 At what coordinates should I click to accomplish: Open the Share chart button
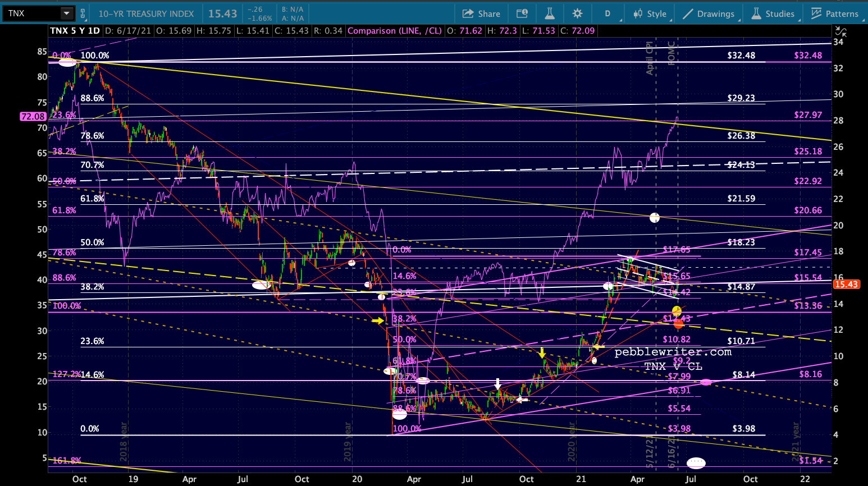[x=481, y=13]
